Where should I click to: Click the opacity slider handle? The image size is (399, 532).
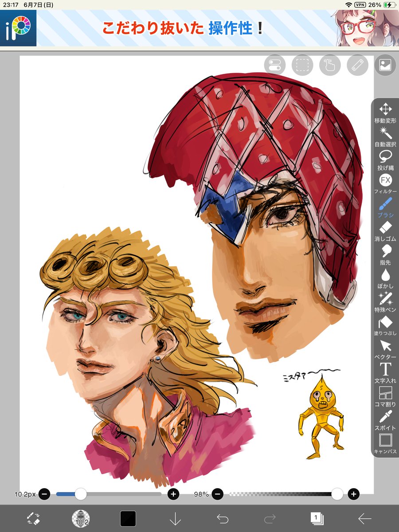coord(337,494)
